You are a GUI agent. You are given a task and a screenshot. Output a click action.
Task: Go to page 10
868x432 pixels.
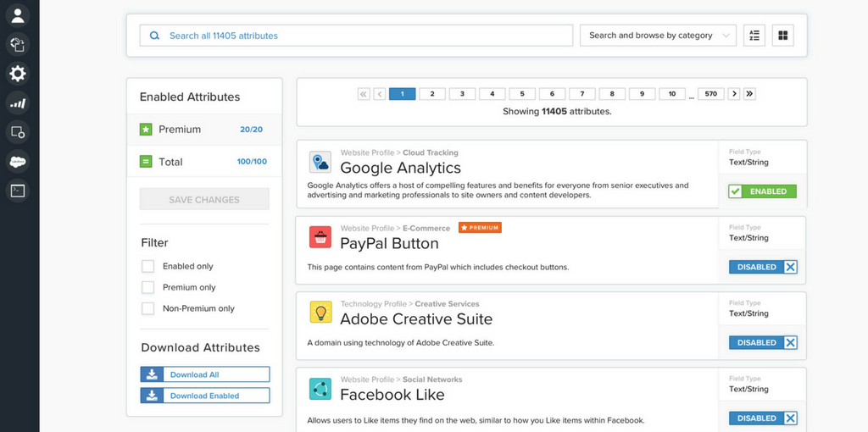tap(672, 94)
